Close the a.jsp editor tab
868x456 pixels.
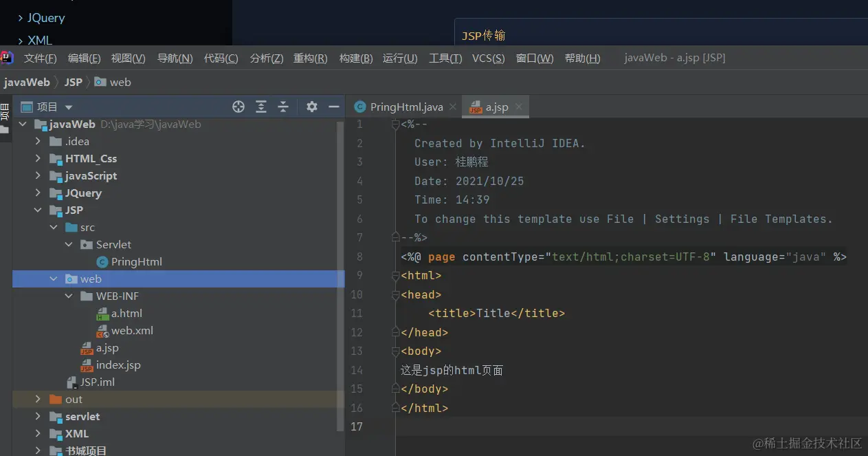point(519,107)
